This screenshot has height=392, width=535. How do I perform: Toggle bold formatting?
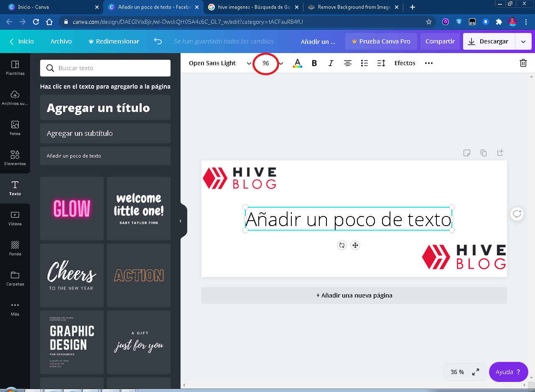point(314,63)
